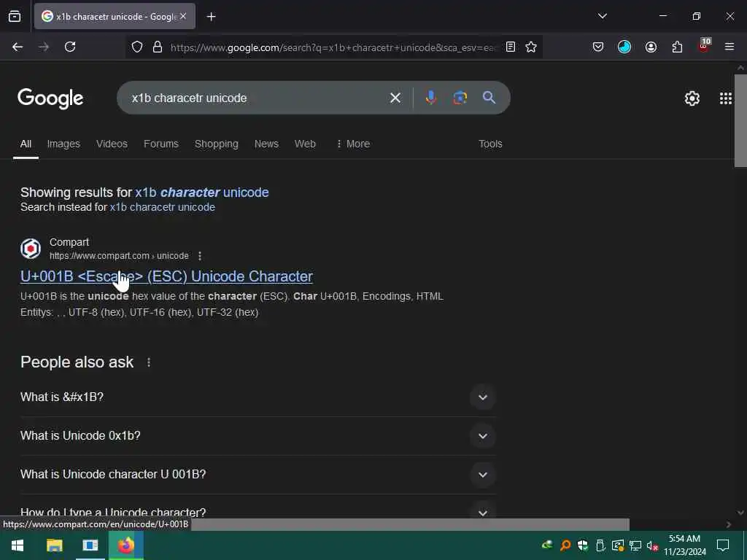The height and width of the screenshot is (560, 747).
Task: Open uBlock extension icon with badge 10
Action: [x=704, y=46]
